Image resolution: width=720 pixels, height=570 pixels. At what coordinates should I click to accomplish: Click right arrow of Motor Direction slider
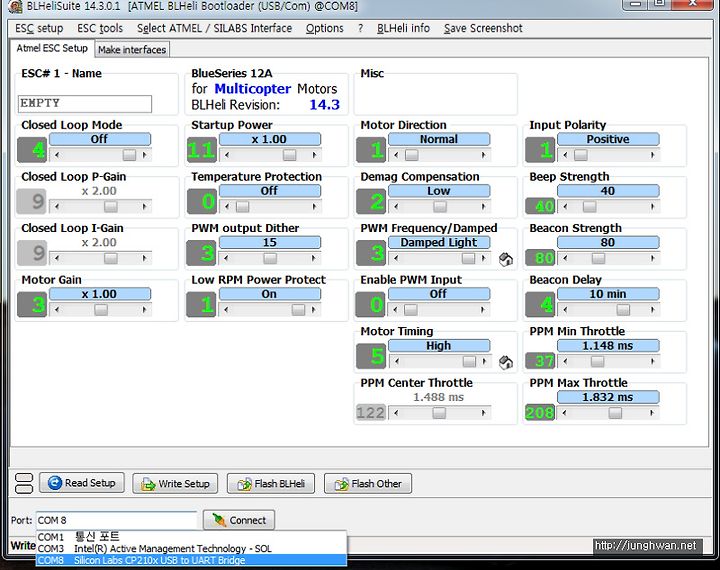[484, 155]
